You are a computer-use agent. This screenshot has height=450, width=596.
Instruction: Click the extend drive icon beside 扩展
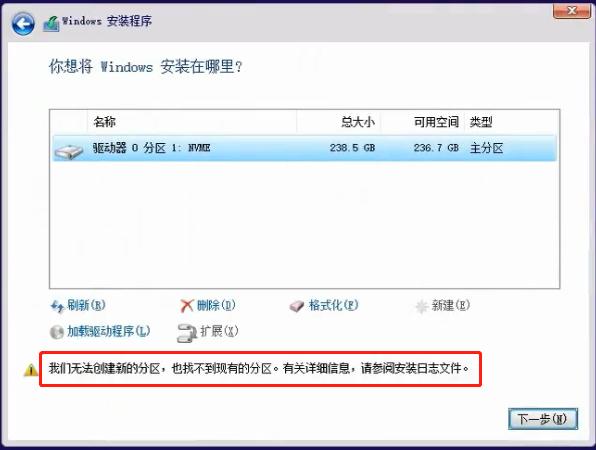[x=187, y=333]
